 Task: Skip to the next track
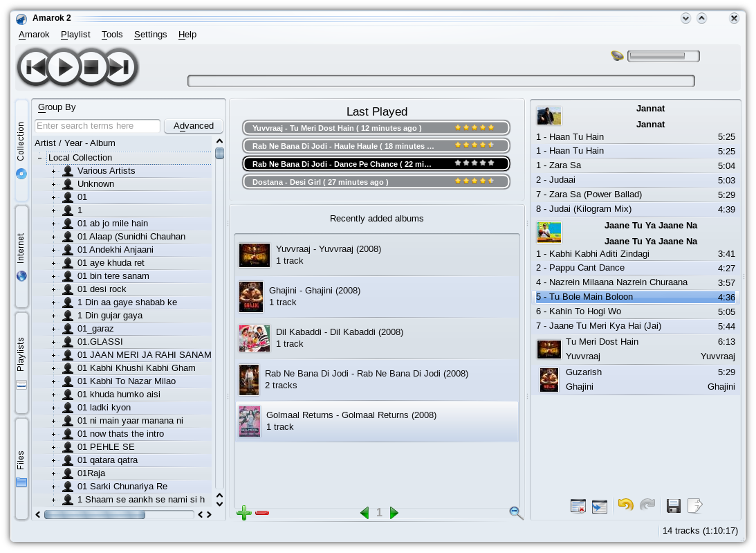(120, 68)
